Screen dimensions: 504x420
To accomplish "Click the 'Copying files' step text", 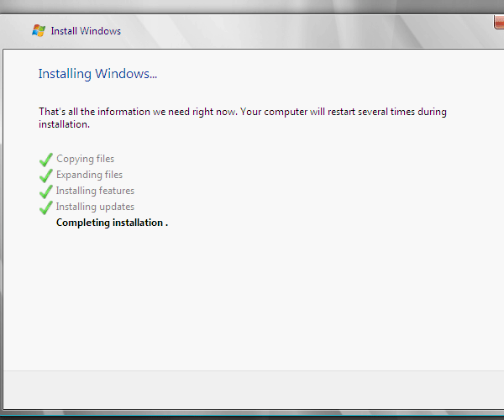I will tap(85, 159).
